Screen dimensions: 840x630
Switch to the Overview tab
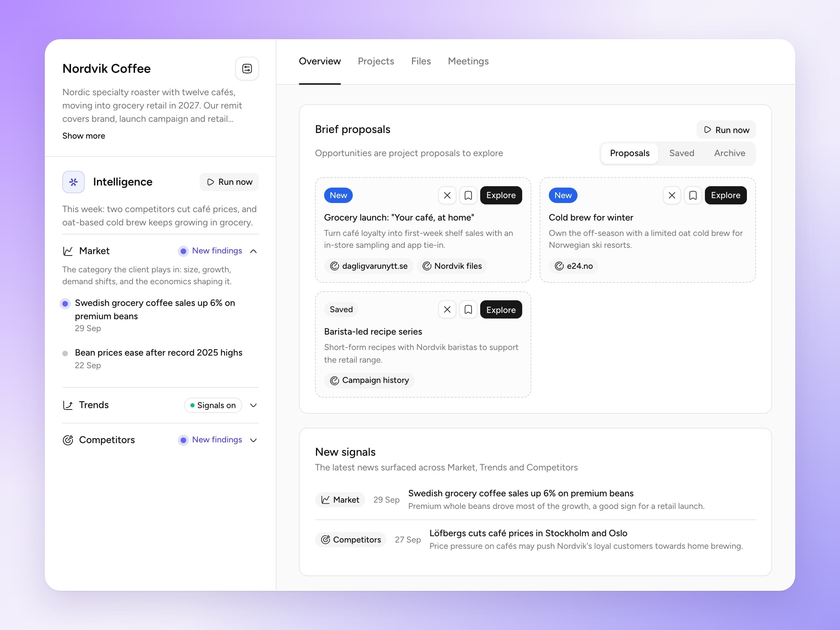point(320,61)
